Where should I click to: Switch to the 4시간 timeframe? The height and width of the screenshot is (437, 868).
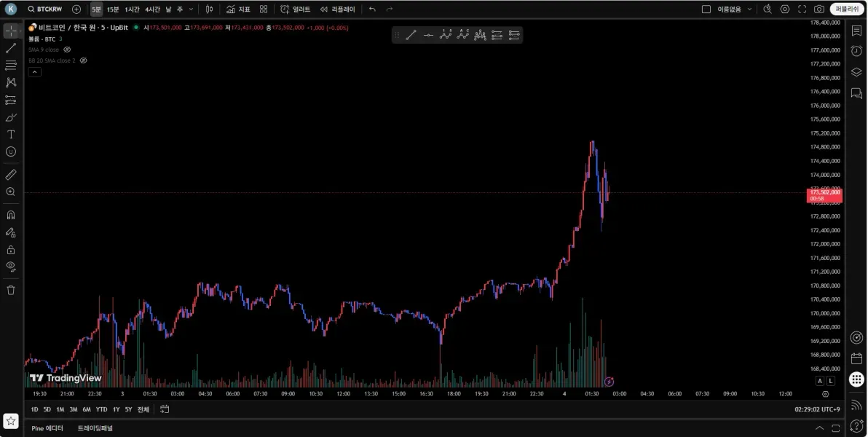pyautogui.click(x=152, y=9)
